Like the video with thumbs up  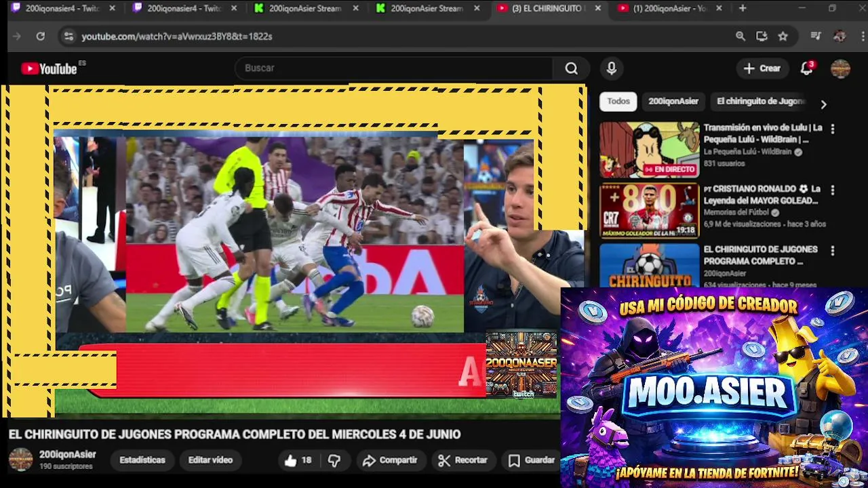point(298,460)
